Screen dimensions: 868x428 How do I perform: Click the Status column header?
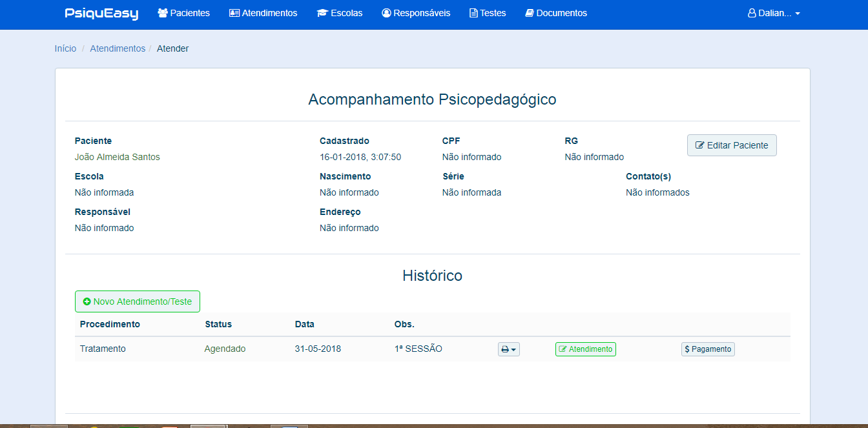point(218,324)
